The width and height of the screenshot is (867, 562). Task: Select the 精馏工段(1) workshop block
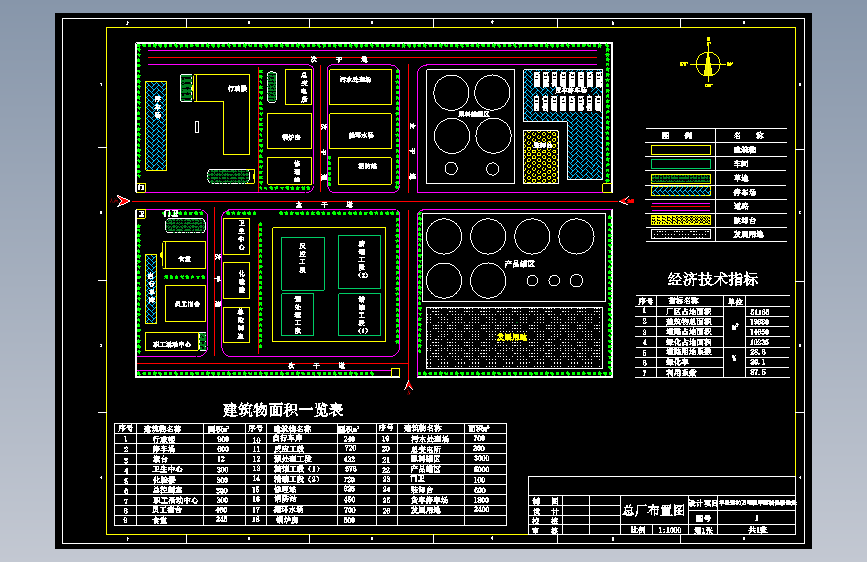(x=359, y=314)
